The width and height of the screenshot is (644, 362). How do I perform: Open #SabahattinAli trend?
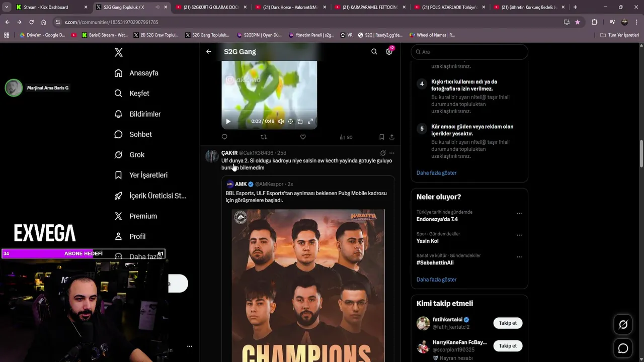coord(435,262)
